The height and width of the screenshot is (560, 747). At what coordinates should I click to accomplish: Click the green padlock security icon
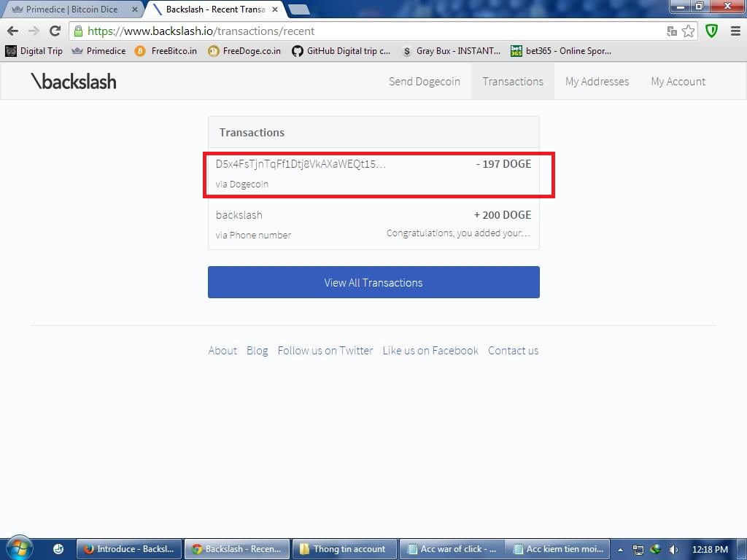(x=78, y=31)
